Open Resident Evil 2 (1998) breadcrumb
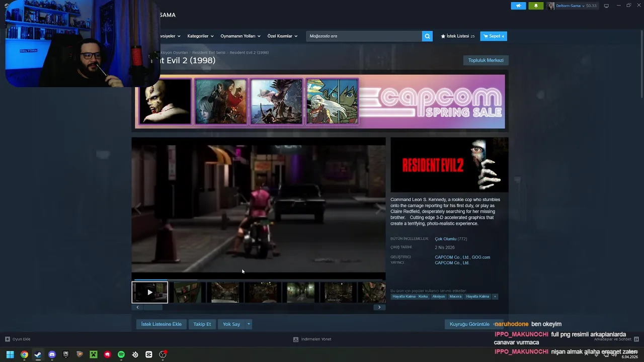644x362 pixels. coord(249,52)
